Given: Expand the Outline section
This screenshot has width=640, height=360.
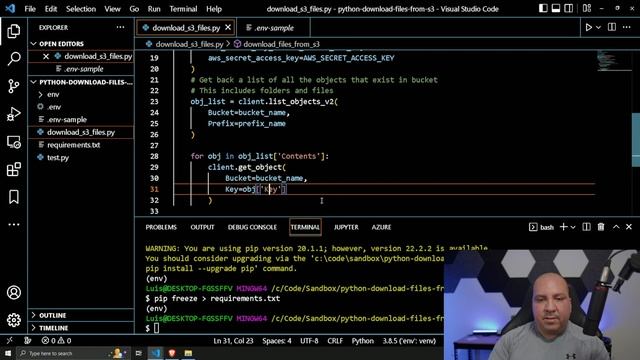Looking at the screenshot, I should click(81, 315).
